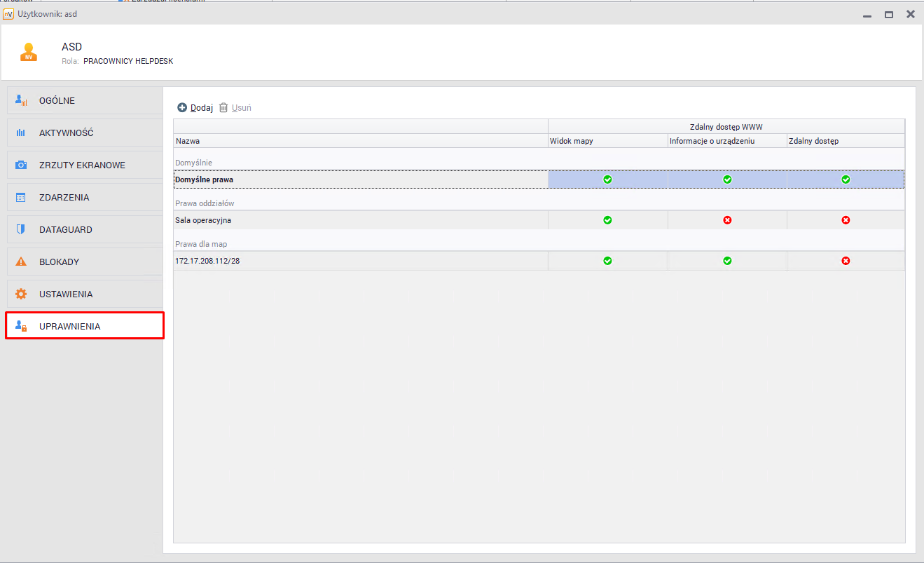Click the Zdarzenia calendar icon
The height and width of the screenshot is (563, 924).
coord(21,197)
